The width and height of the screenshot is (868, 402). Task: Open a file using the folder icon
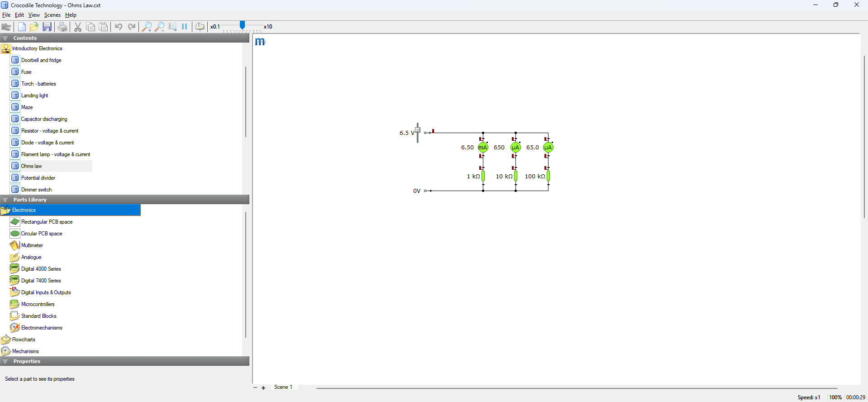point(34,27)
